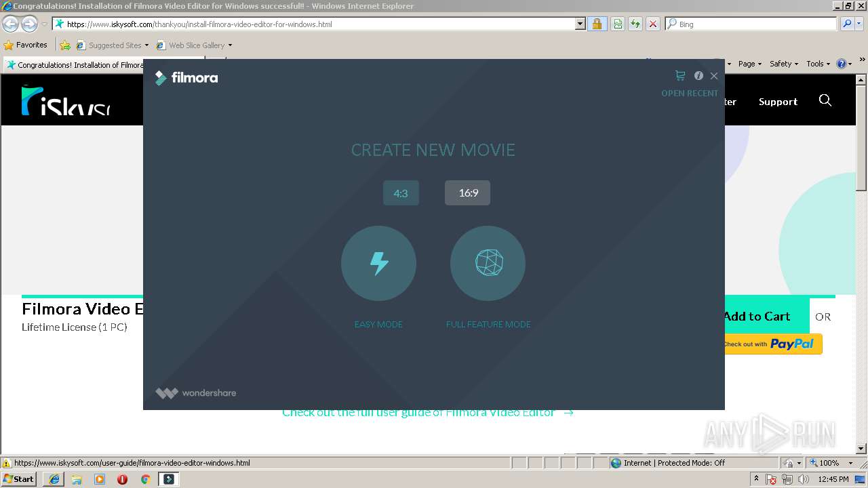Select the 16:9 aspect ratio
868x488 pixels.
tap(467, 193)
